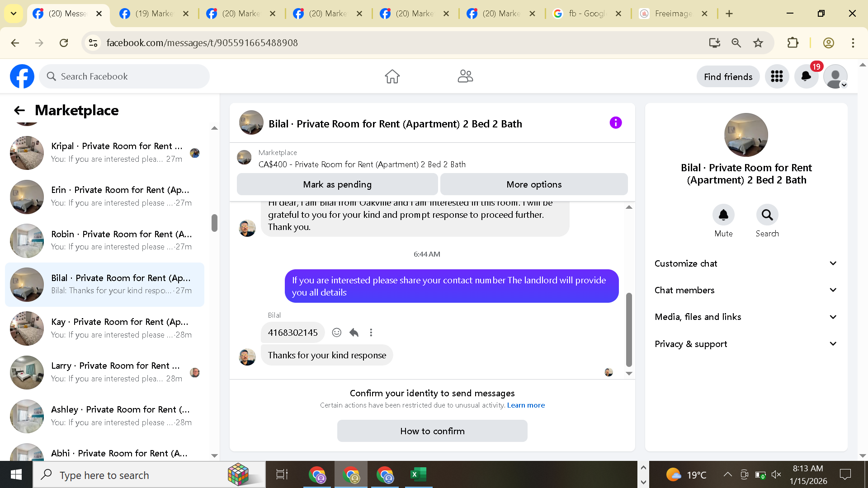Image resolution: width=868 pixels, height=488 pixels.
Task: Open the notifications bell with 19 badge
Action: pyautogui.click(x=806, y=76)
